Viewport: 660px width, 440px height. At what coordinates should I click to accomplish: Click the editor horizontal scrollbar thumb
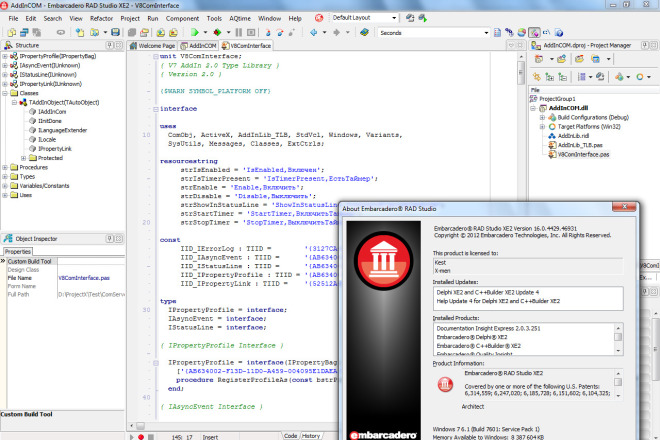click(141, 426)
